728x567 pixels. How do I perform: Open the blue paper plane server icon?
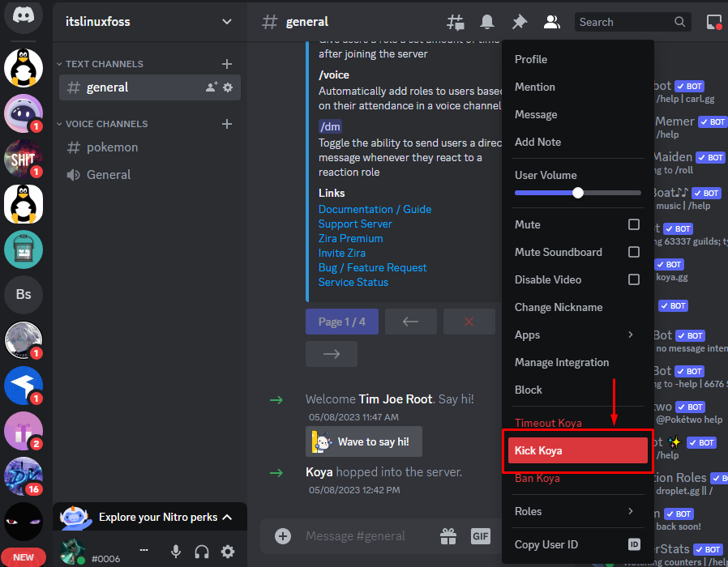pos(24,385)
